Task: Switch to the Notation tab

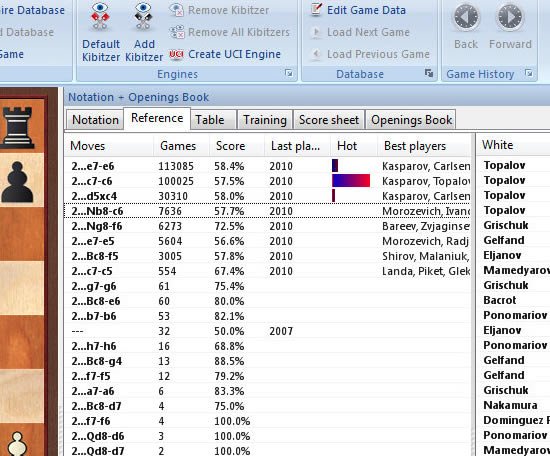Action: 95,120
